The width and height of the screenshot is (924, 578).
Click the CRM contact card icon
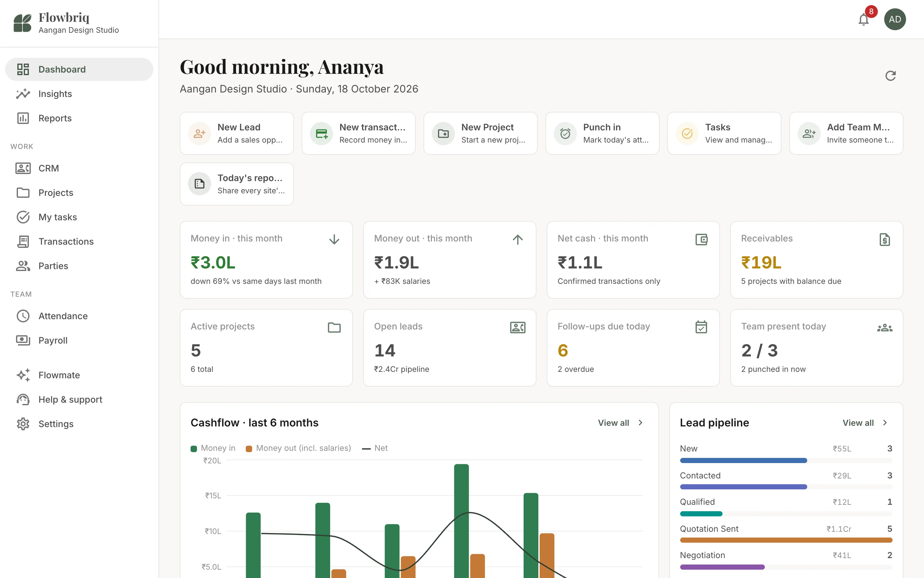coord(23,168)
